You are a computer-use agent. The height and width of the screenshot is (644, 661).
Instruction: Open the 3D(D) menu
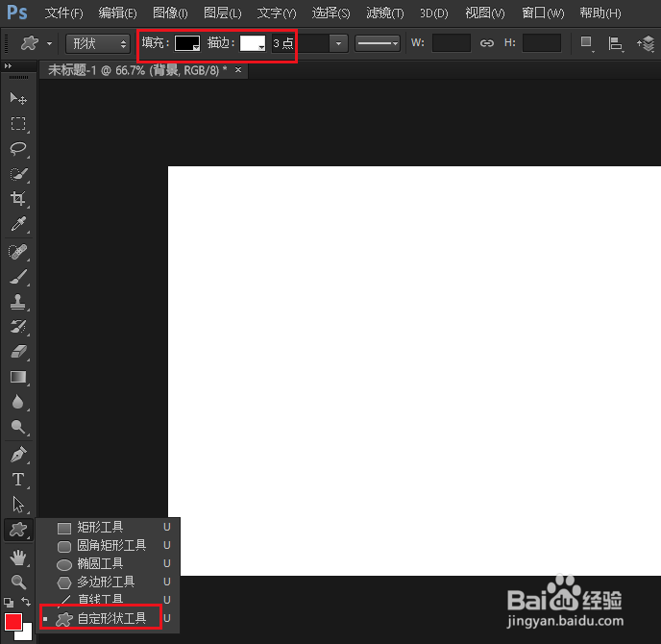(434, 13)
